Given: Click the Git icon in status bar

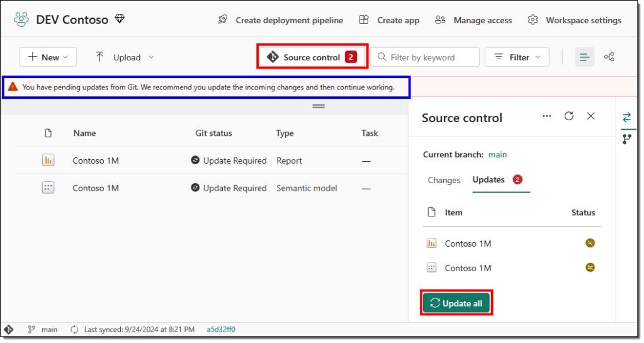Looking at the screenshot, I should tap(9, 329).
